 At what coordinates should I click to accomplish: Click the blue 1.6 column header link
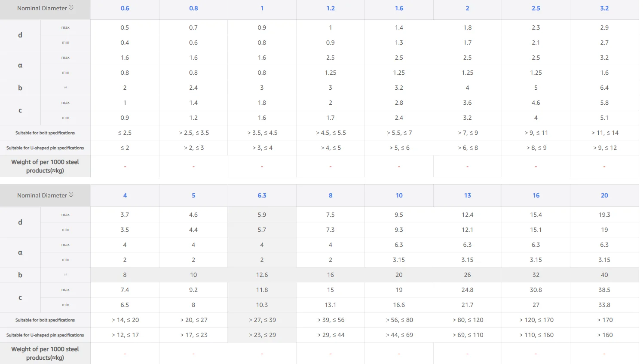[399, 8]
